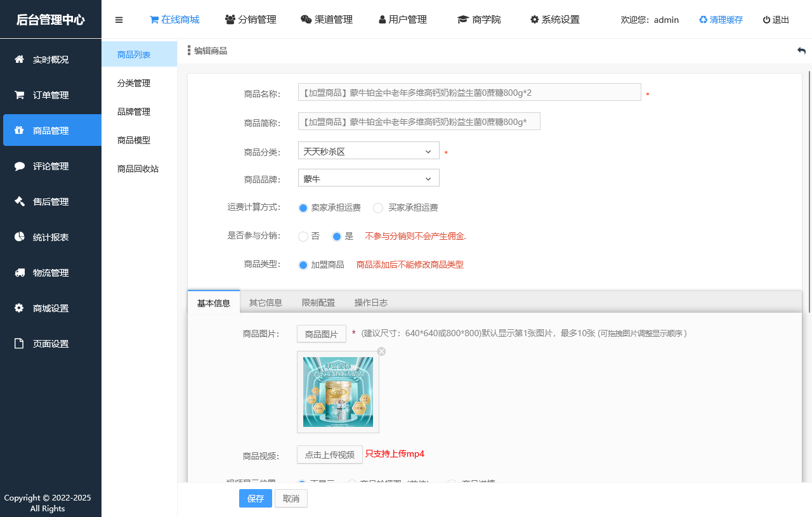812x517 pixels.
Task: Open the 商品分类 dropdown
Action: tap(368, 150)
